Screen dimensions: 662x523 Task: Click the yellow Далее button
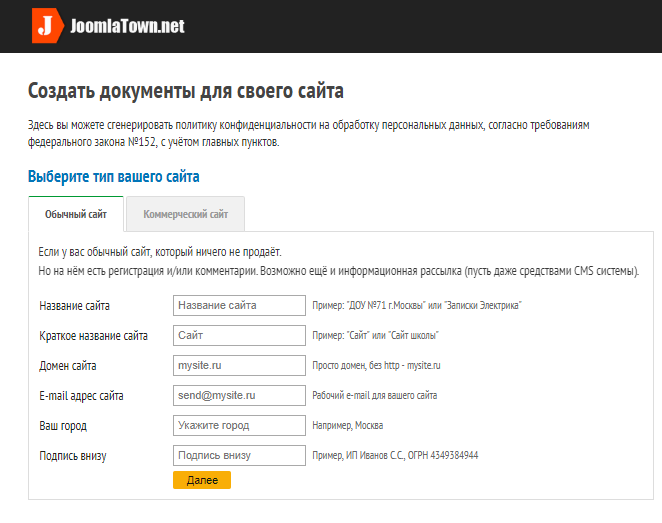tap(202, 480)
